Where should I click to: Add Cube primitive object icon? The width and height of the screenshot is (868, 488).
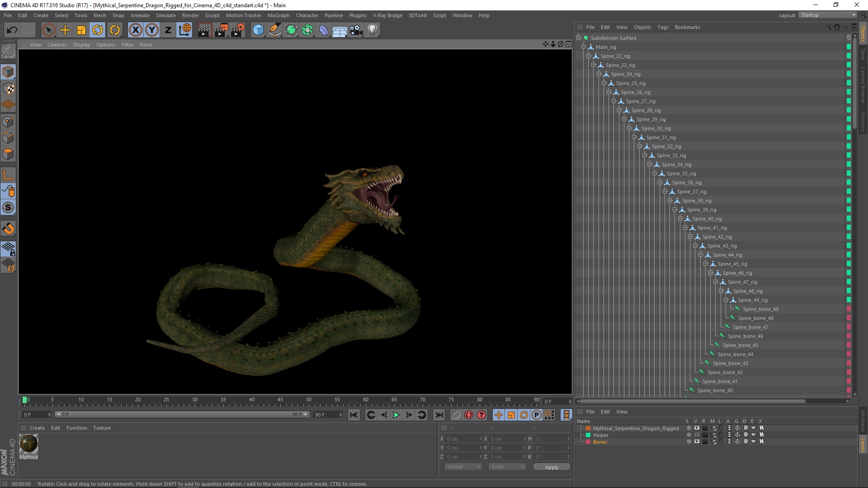pos(258,30)
